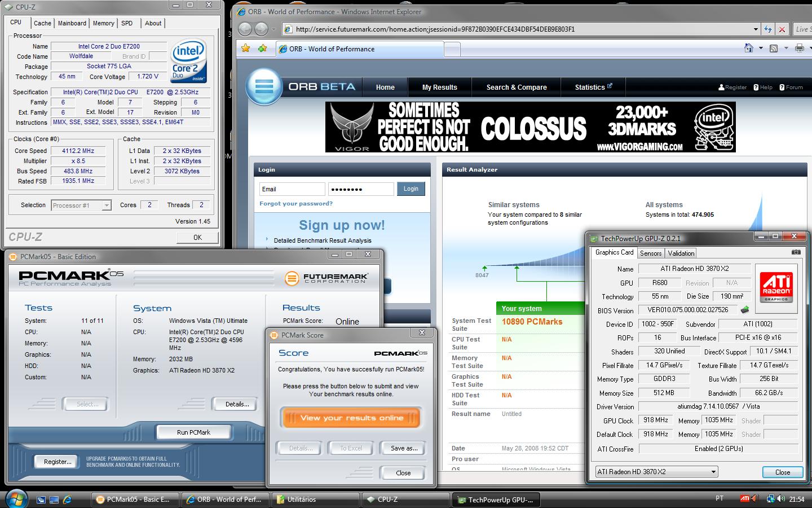
Task: Switch to the GPU-Z Sensors tab
Action: tap(651, 253)
